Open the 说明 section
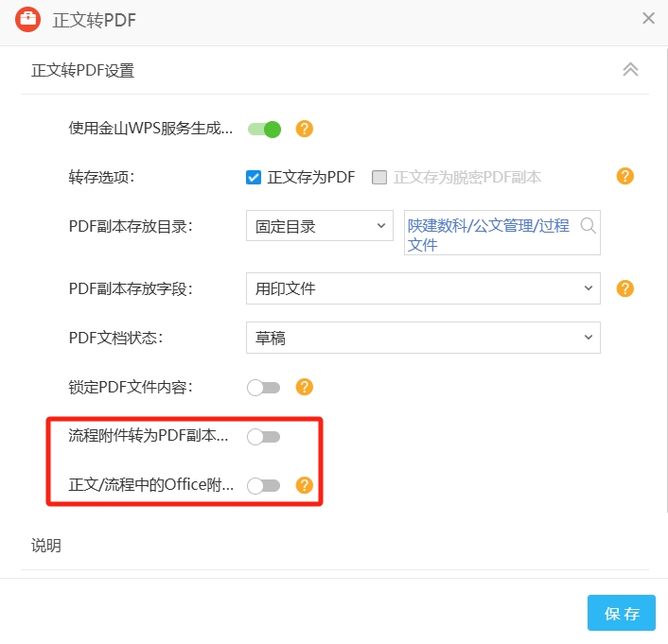668x644 pixels. click(x=46, y=546)
